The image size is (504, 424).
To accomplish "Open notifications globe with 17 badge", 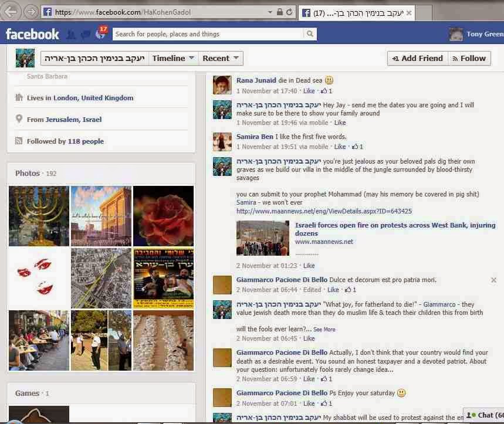I will (101, 33).
